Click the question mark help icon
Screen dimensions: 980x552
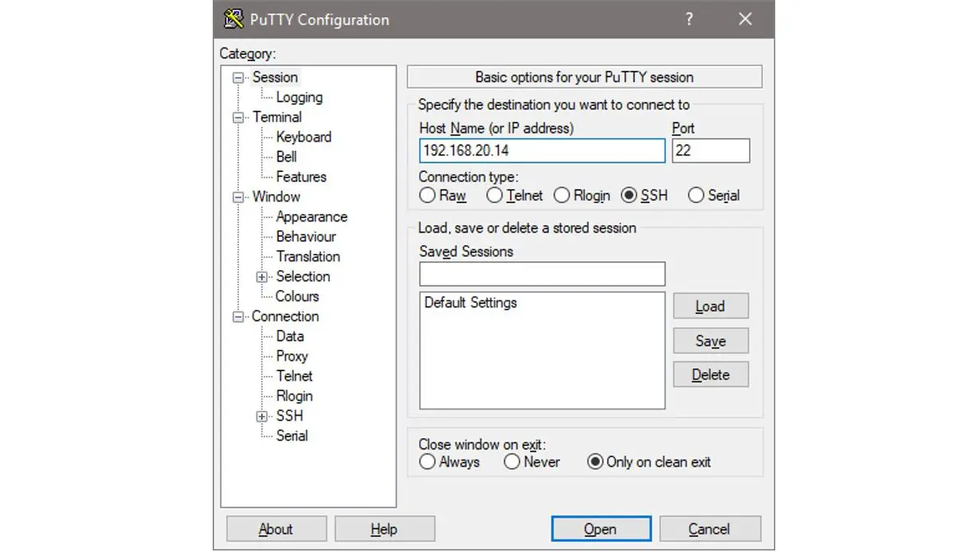click(x=689, y=19)
